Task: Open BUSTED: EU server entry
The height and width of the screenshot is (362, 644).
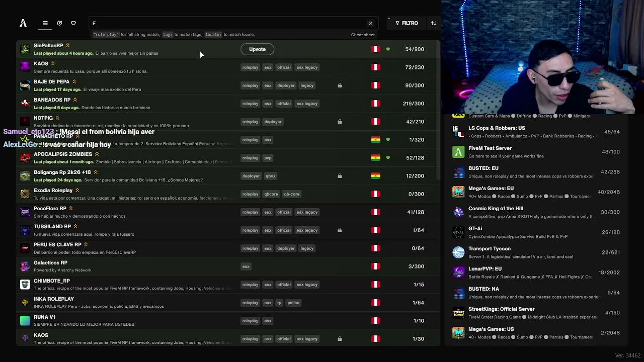Action: [x=536, y=172]
